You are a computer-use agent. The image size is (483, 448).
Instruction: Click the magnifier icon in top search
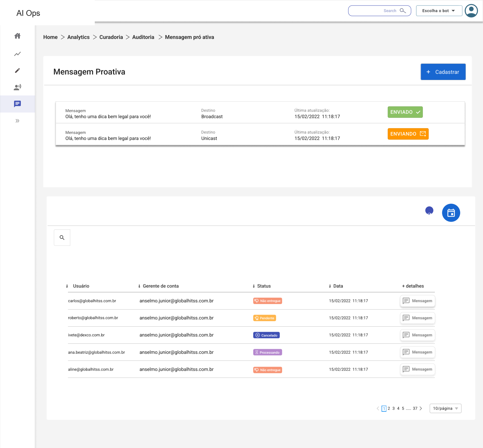[403, 11]
